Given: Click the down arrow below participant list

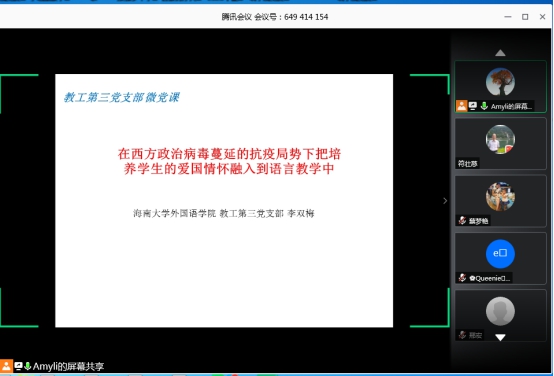Looking at the screenshot, I should coord(500,337).
